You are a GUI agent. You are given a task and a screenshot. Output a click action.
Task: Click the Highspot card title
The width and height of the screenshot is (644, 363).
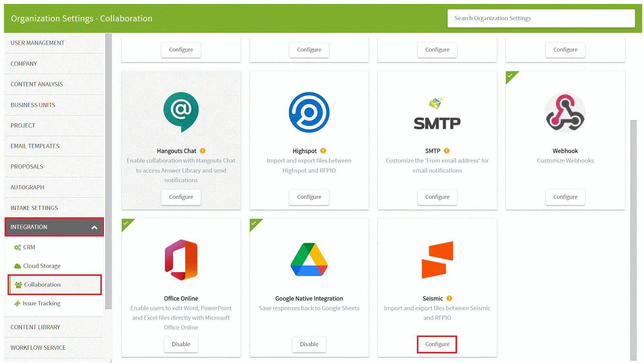coord(305,151)
